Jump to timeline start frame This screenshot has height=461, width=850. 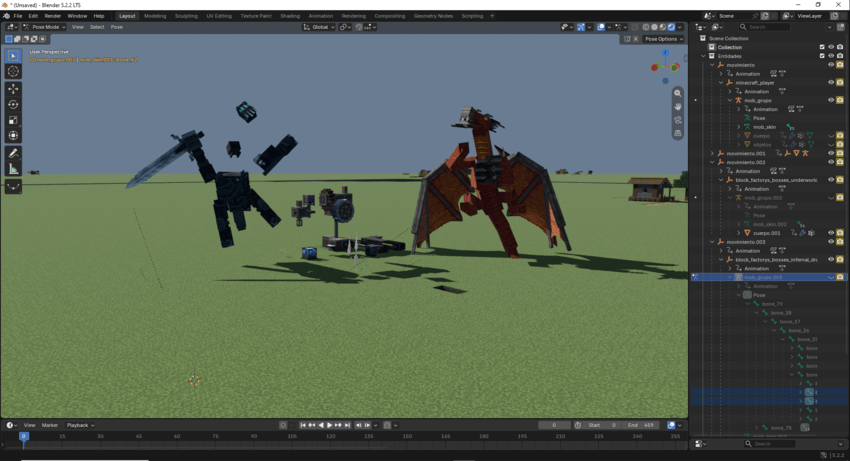(x=303, y=425)
